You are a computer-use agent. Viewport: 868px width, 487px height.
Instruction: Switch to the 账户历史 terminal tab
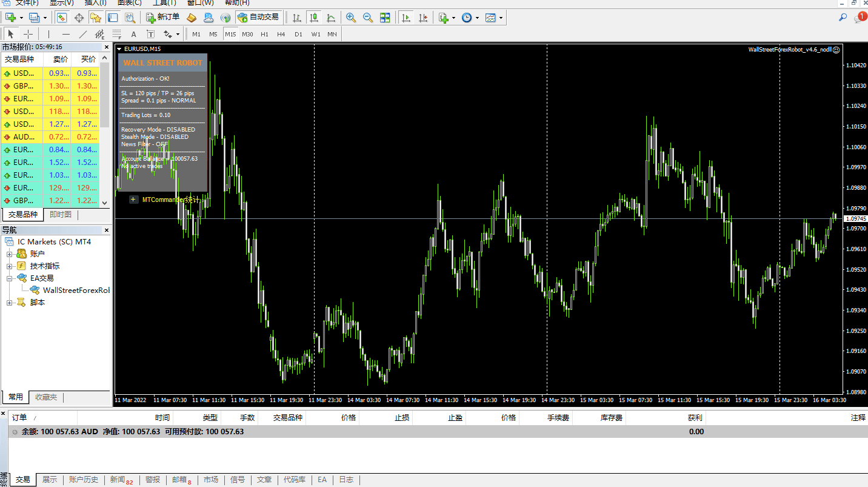84,480
